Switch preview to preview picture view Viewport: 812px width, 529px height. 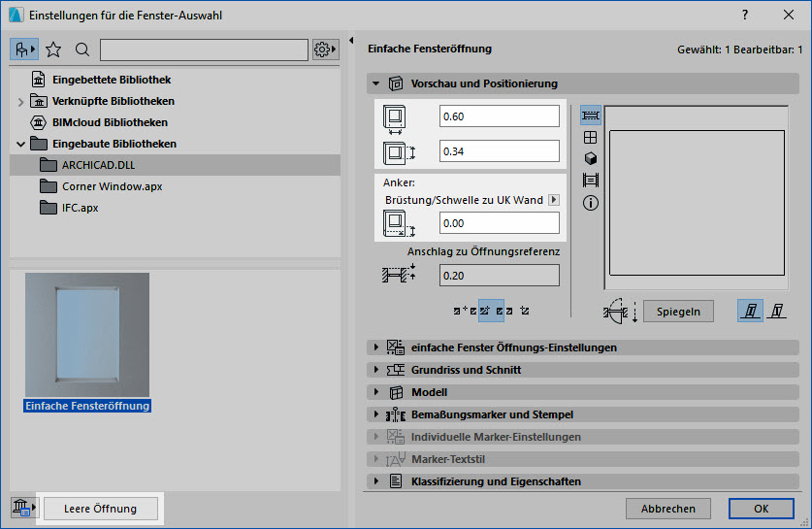point(591,181)
